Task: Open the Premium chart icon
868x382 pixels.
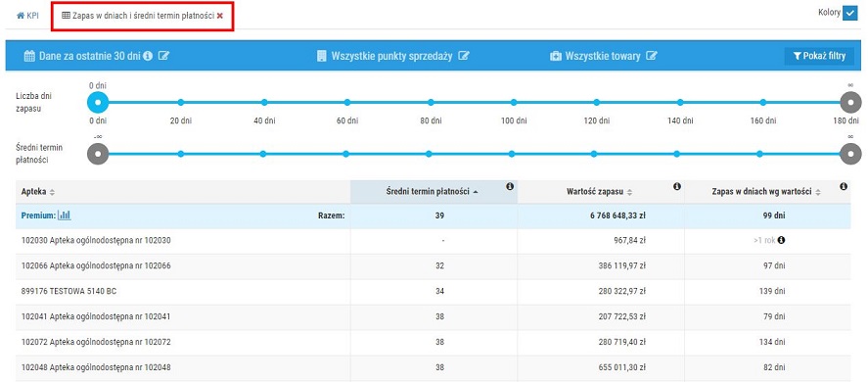Action: pyautogui.click(x=65, y=215)
